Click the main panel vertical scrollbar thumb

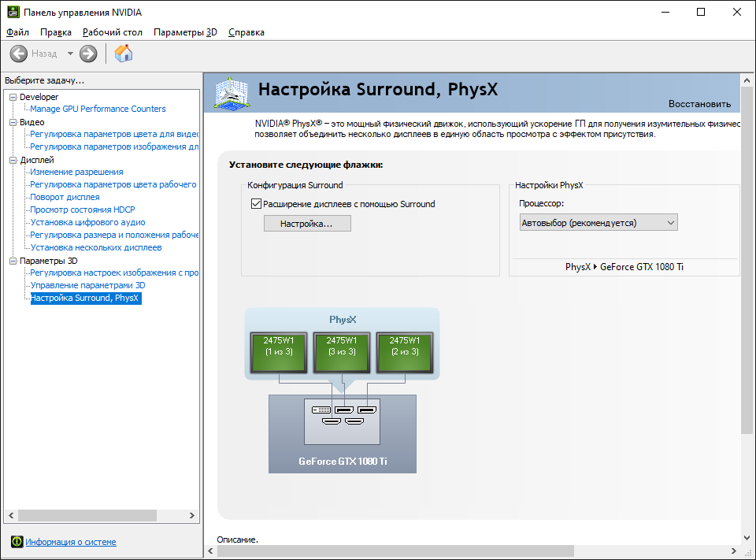pyautogui.click(x=747, y=261)
